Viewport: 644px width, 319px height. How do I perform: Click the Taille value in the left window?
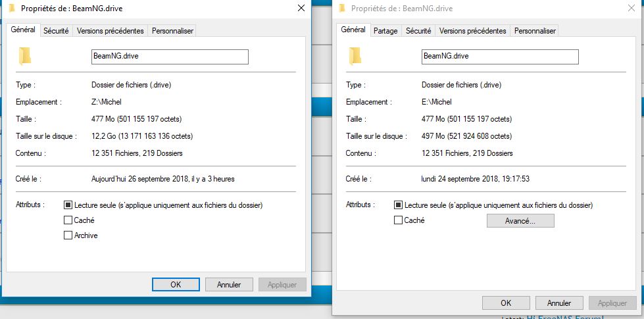click(136, 120)
